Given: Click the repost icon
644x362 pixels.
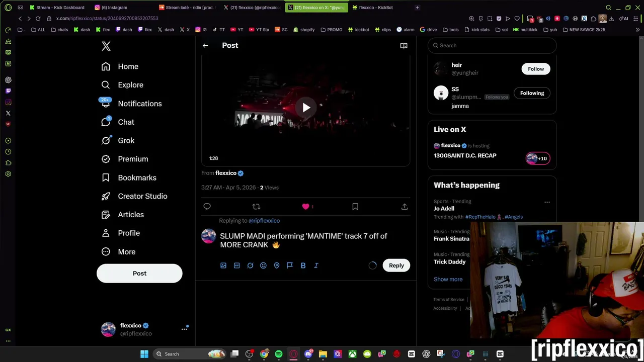Looking at the screenshot, I should coord(256,207).
